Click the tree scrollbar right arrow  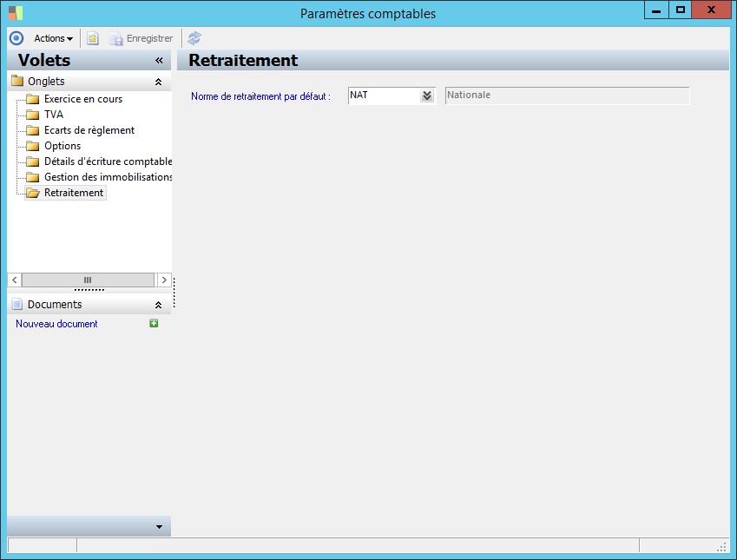coord(164,280)
